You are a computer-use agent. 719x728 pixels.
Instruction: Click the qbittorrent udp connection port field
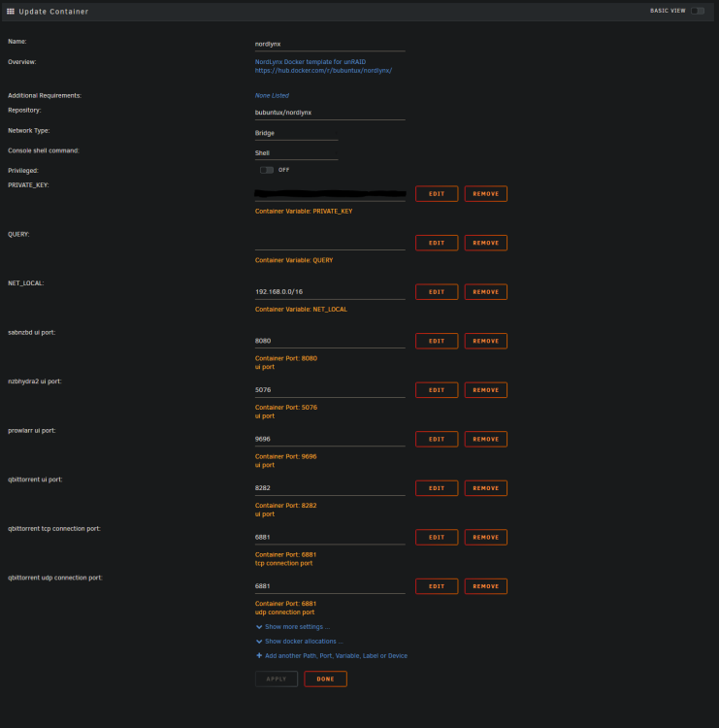click(330, 586)
